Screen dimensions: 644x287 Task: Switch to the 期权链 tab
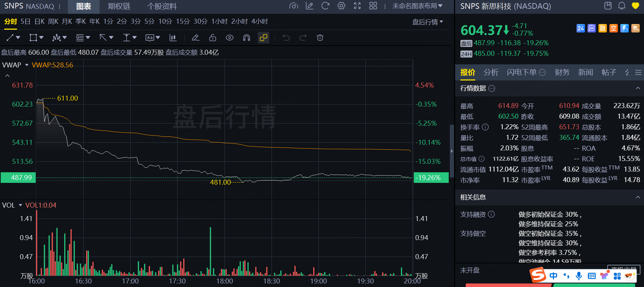tap(119, 6)
